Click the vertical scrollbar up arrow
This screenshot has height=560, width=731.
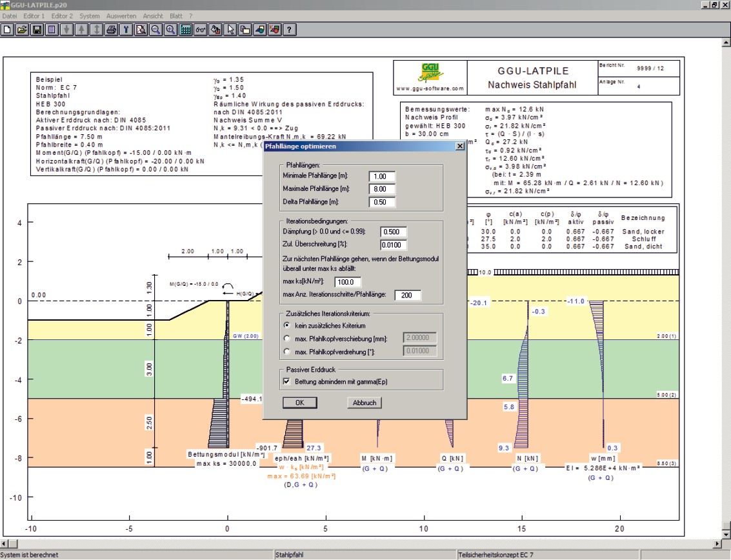(726, 43)
